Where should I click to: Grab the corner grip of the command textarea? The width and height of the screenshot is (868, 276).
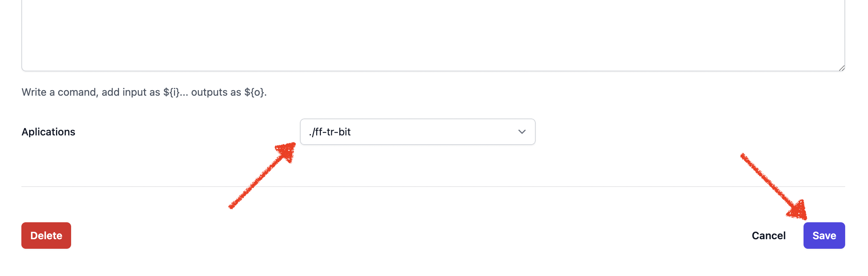[x=841, y=68]
